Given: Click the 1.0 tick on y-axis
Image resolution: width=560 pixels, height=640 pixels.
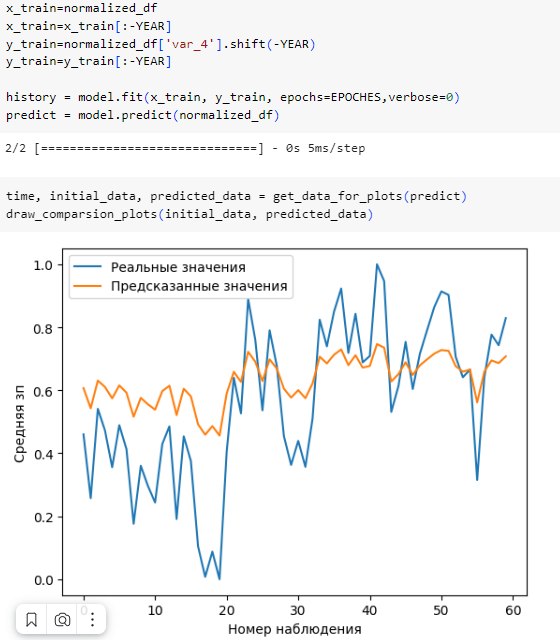Looking at the screenshot, I should 43,265.
